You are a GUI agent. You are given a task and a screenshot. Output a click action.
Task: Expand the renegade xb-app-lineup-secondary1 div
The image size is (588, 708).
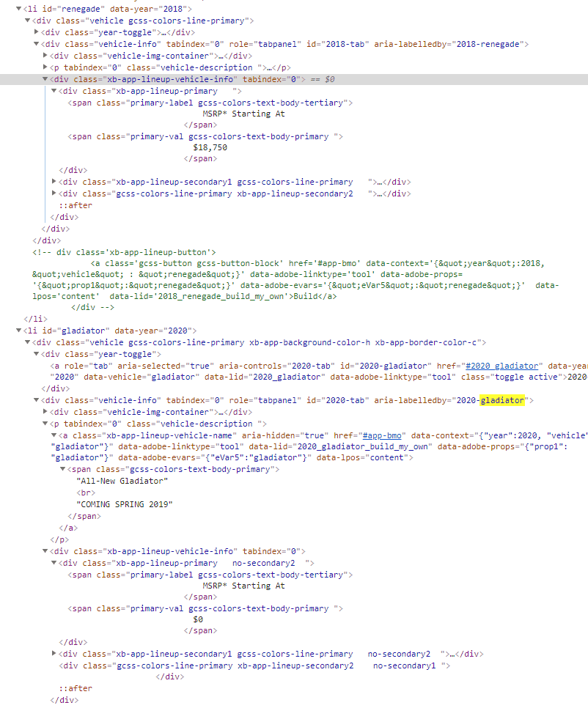pos(54,182)
